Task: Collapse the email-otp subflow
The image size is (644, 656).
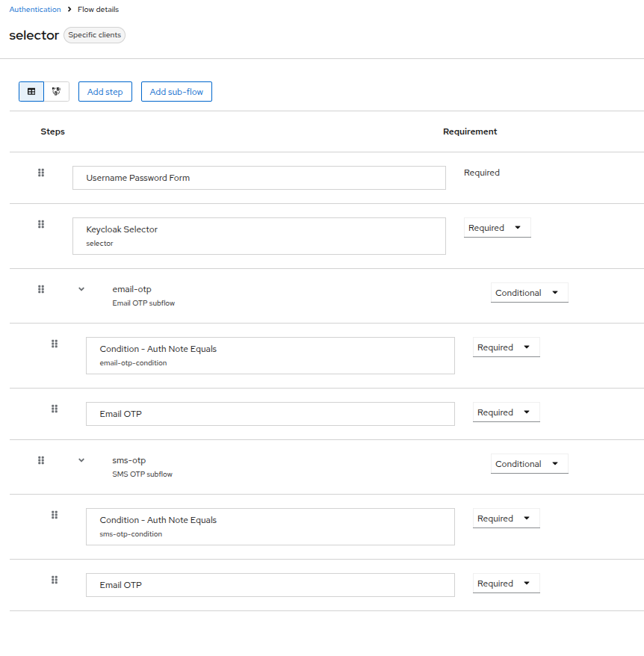Action: [x=81, y=289]
